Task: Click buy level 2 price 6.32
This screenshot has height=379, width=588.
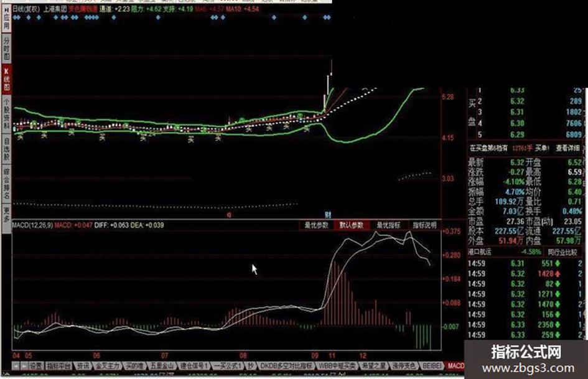Action: tap(517, 101)
